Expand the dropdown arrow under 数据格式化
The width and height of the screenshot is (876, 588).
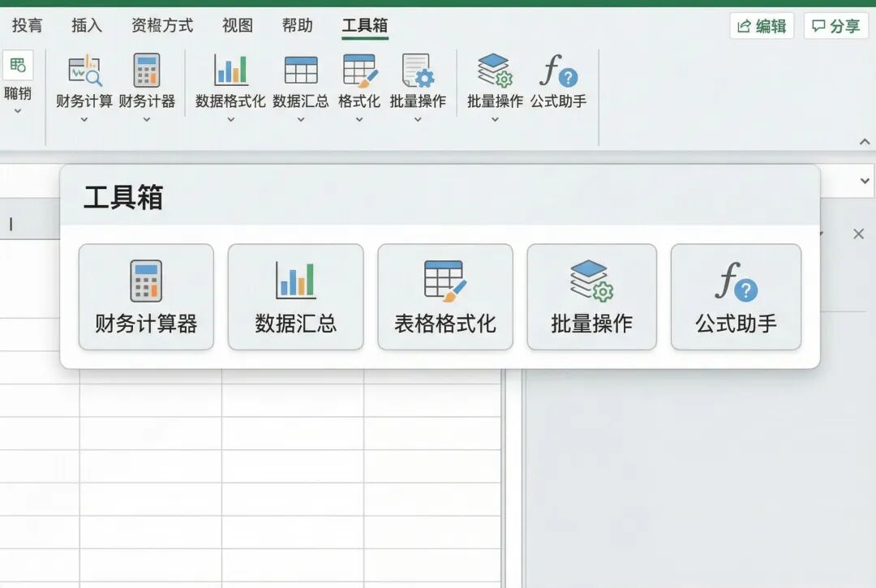tap(230, 119)
